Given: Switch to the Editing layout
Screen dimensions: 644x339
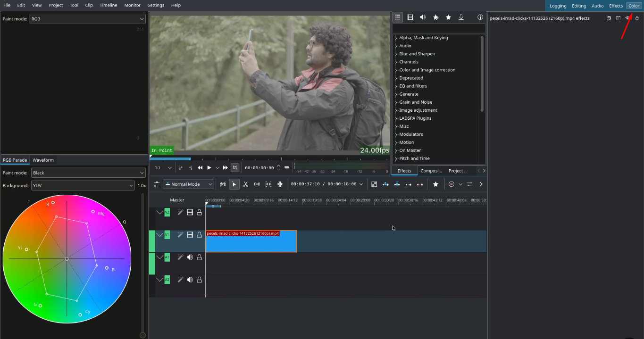Looking at the screenshot, I should [x=579, y=6].
